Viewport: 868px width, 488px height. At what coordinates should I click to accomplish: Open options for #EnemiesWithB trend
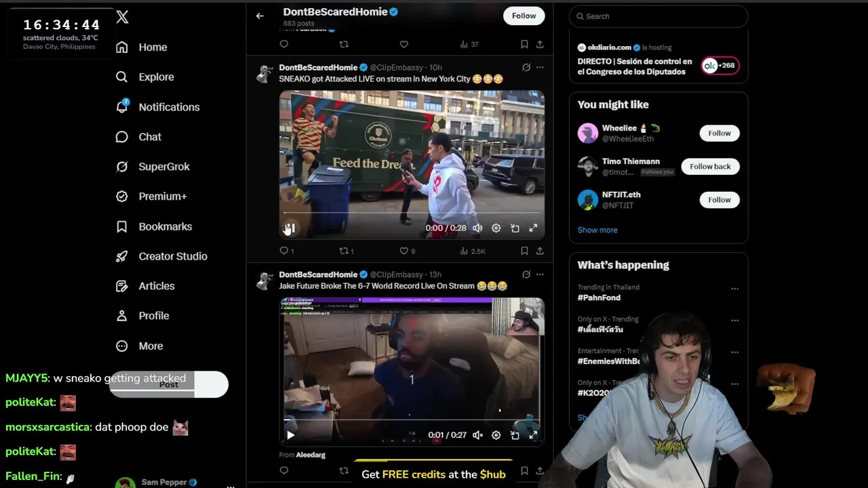tap(734, 352)
